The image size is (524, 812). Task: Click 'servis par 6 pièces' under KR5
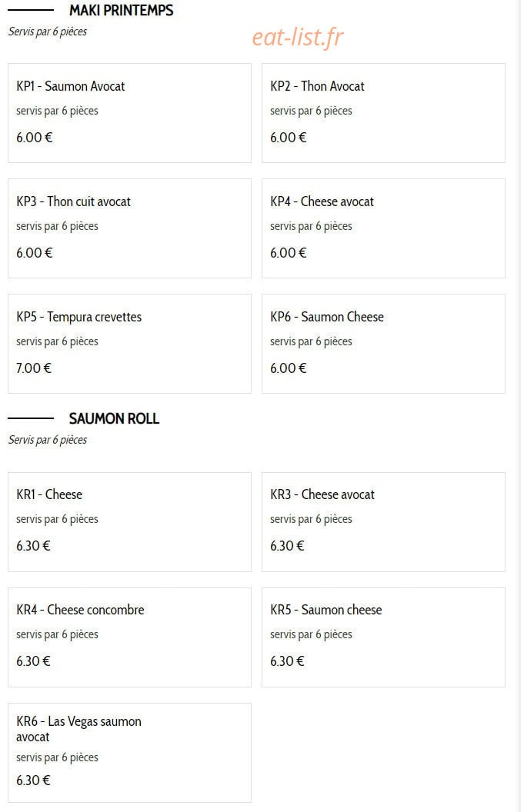[311, 634]
